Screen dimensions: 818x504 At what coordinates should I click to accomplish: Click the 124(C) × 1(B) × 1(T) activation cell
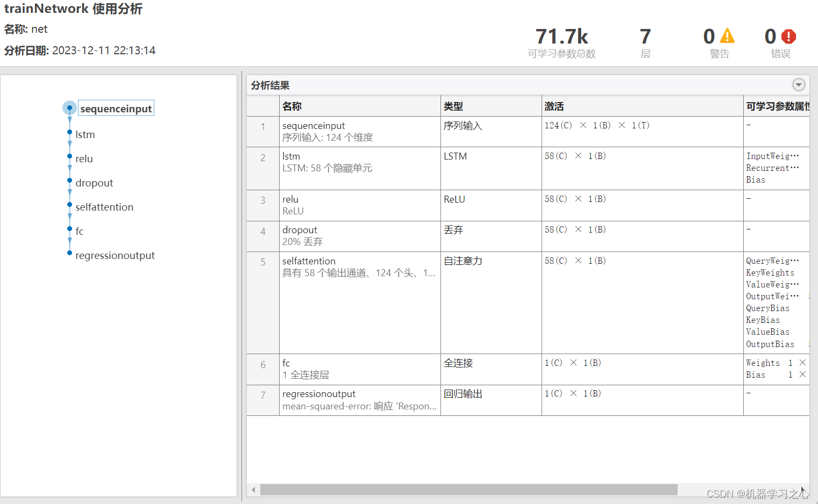point(642,132)
